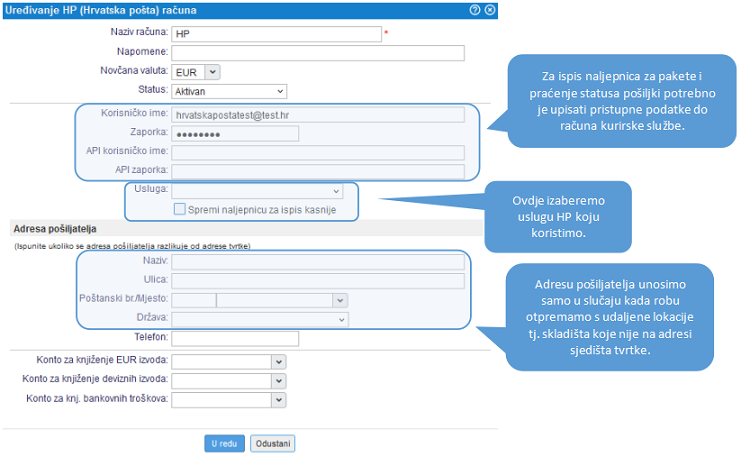Select the Napomene text field
The image size is (741, 457).
pyautogui.click(x=318, y=53)
